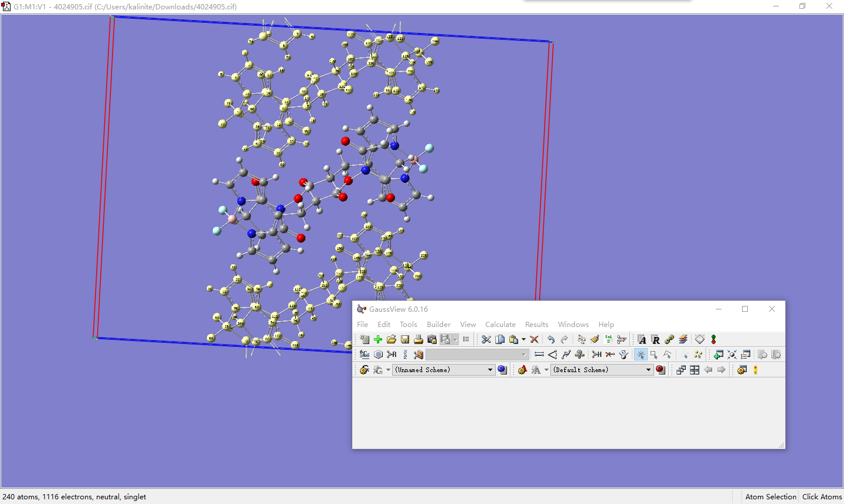This screenshot has height=504, width=844.
Task: Open the Calculate menu
Action: [x=500, y=324]
